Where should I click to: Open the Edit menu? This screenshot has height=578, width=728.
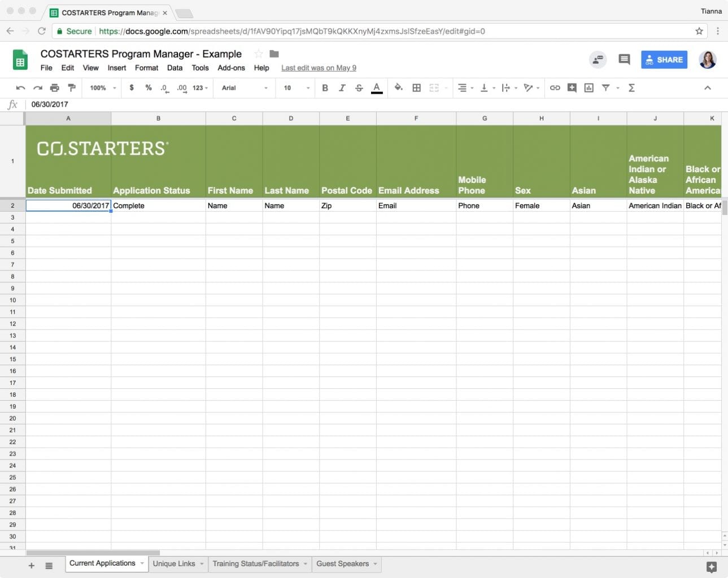tap(68, 68)
